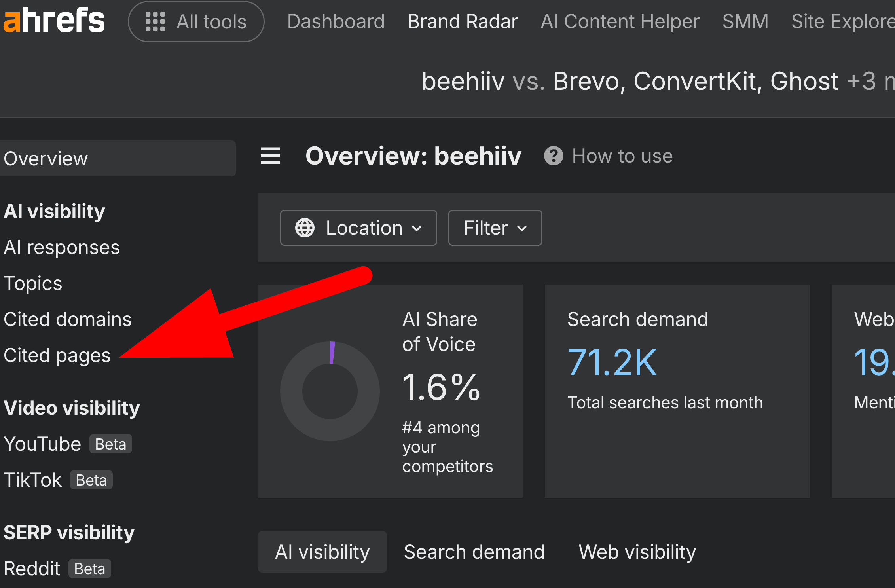Click the Ahrefs logo
The width and height of the screenshot is (895, 588).
(x=54, y=21)
